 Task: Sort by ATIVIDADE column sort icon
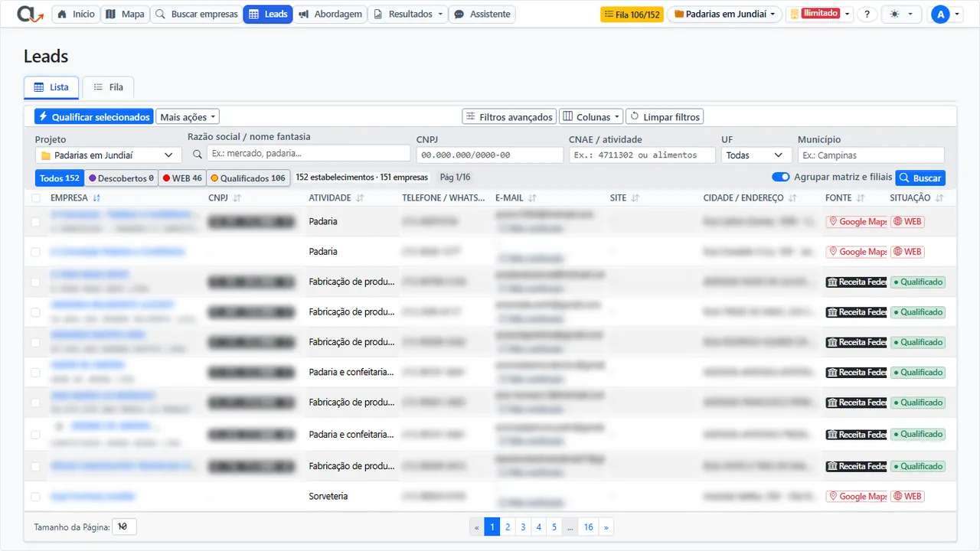(360, 198)
